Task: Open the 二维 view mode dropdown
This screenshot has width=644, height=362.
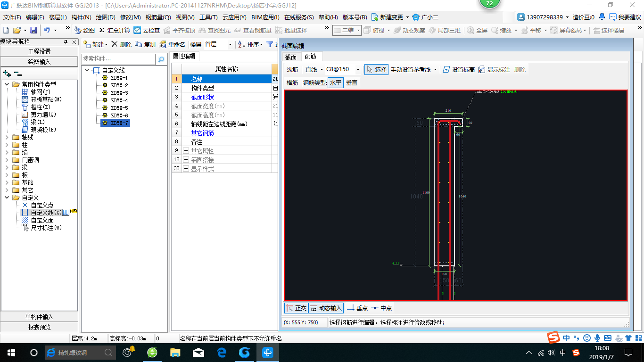Action: [359, 30]
